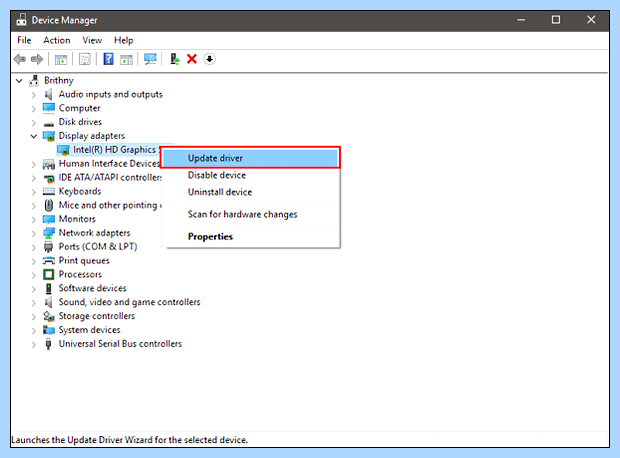Image resolution: width=620 pixels, height=458 pixels.
Task: Expand the Computer category chevron
Action: click(34, 109)
